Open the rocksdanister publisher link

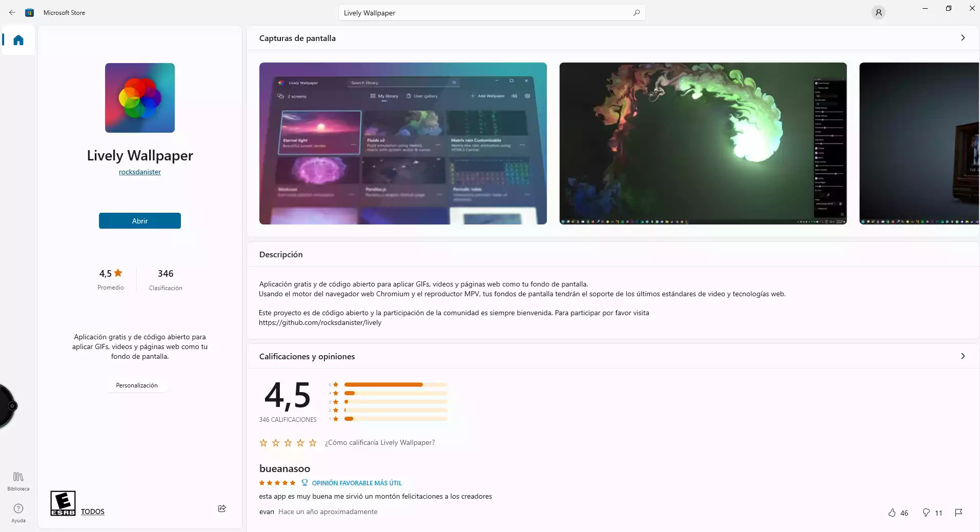140,172
